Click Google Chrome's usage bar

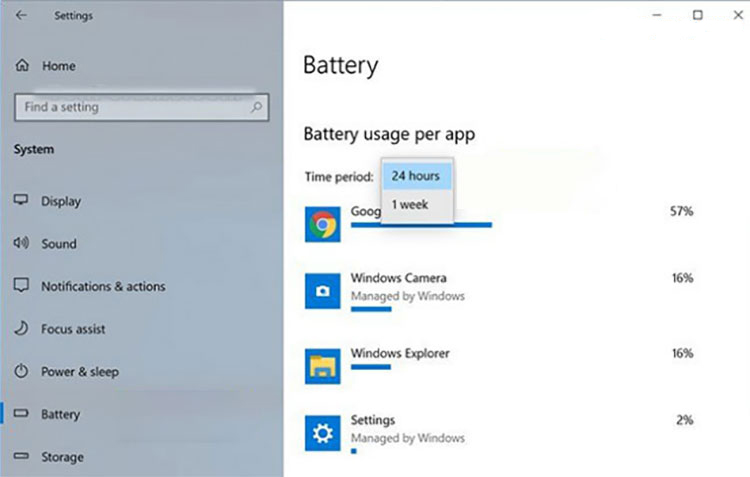coord(421,225)
